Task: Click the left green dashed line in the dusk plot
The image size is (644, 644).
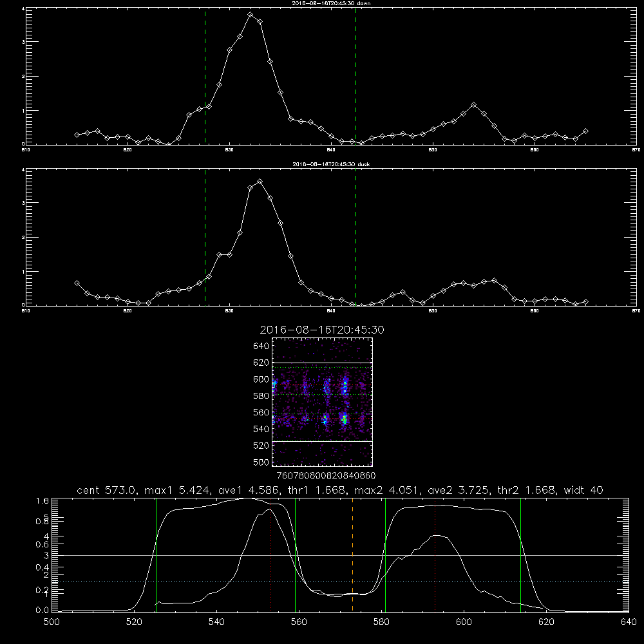Action: coord(205,237)
